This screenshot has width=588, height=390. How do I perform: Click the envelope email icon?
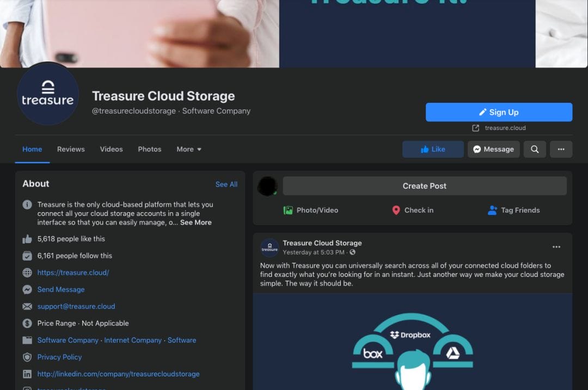27,306
